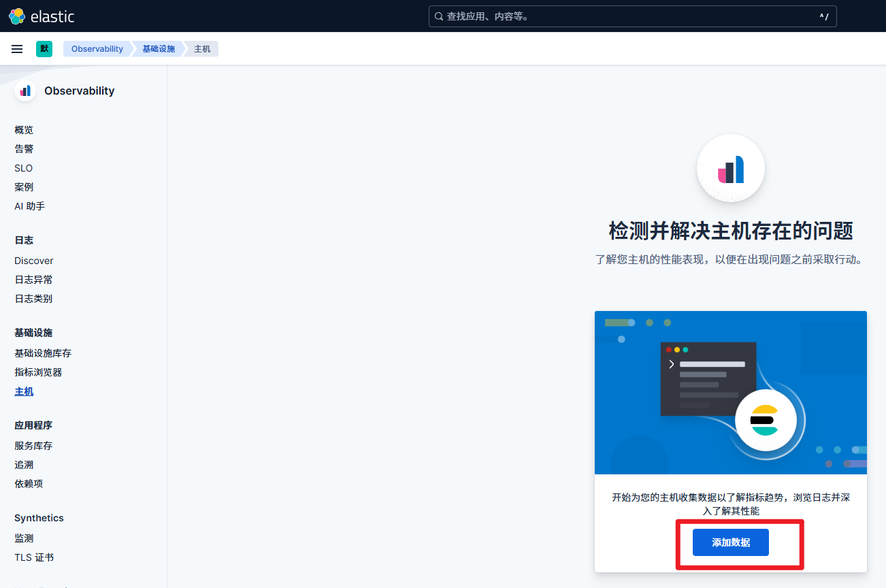Open 日志类别 in the sidebar
The width and height of the screenshot is (886, 588).
[x=33, y=299]
